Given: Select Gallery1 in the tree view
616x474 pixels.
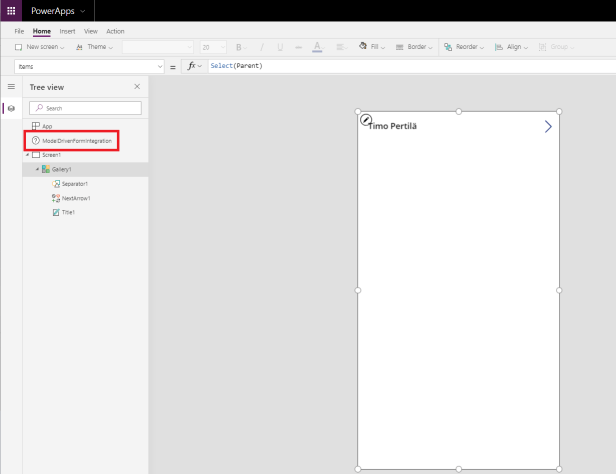Looking at the screenshot, I should pos(62,169).
